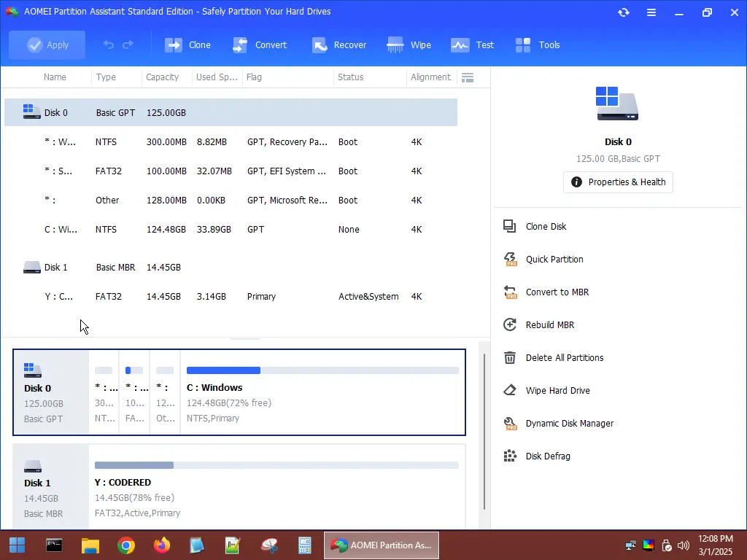
Task: Select the C: 124.48GB NTFS partition row
Action: coord(231,229)
